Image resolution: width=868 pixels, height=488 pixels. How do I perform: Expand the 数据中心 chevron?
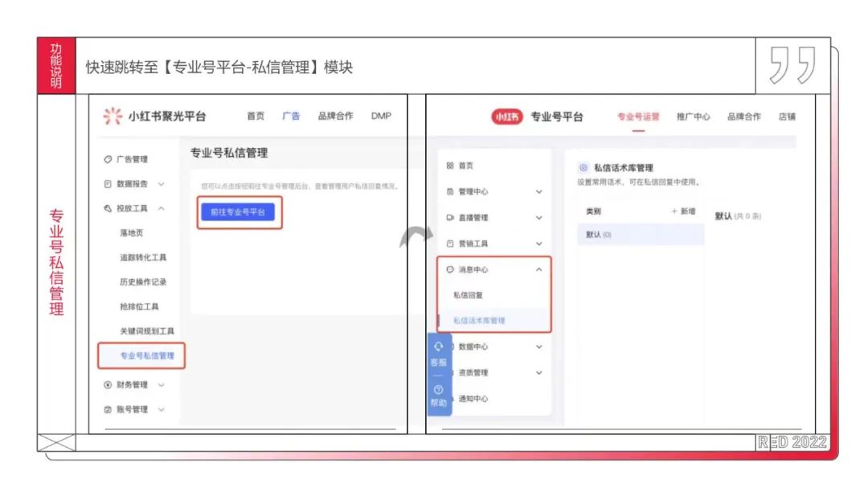pos(538,347)
